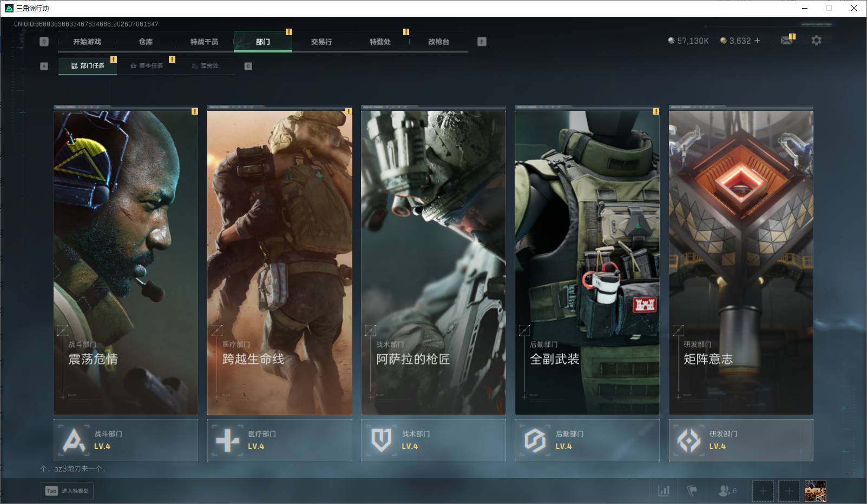Open the 阿萨拉的枪匠 mission card
867x504 pixels.
tap(433, 261)
